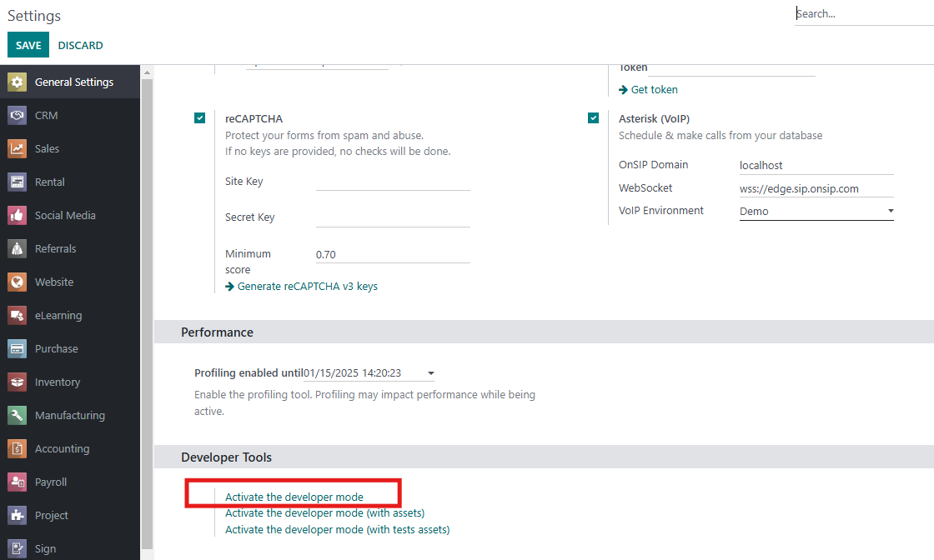Screen dimensions: 934x560
Task: Click the Payroll icon
Action: point(18,482)
